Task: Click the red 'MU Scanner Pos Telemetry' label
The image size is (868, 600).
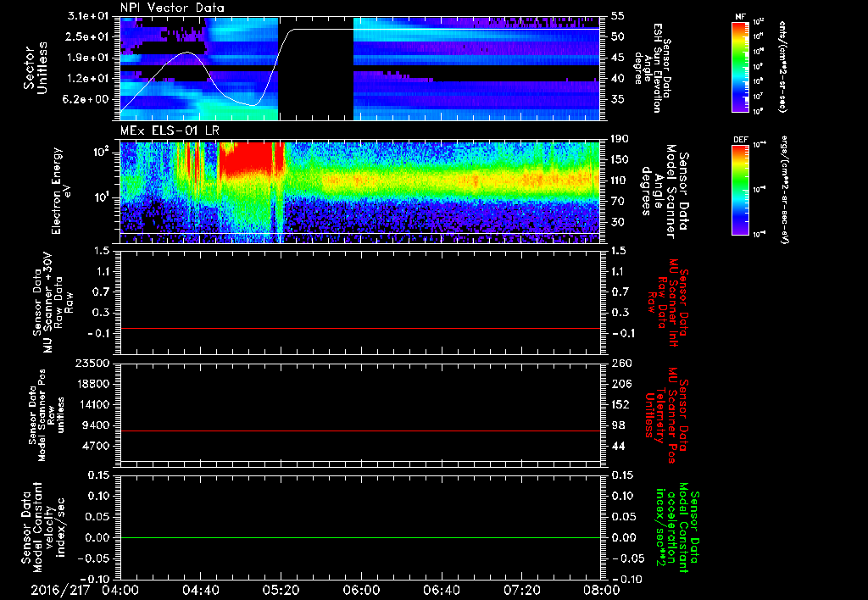Action: click(666, 416)
